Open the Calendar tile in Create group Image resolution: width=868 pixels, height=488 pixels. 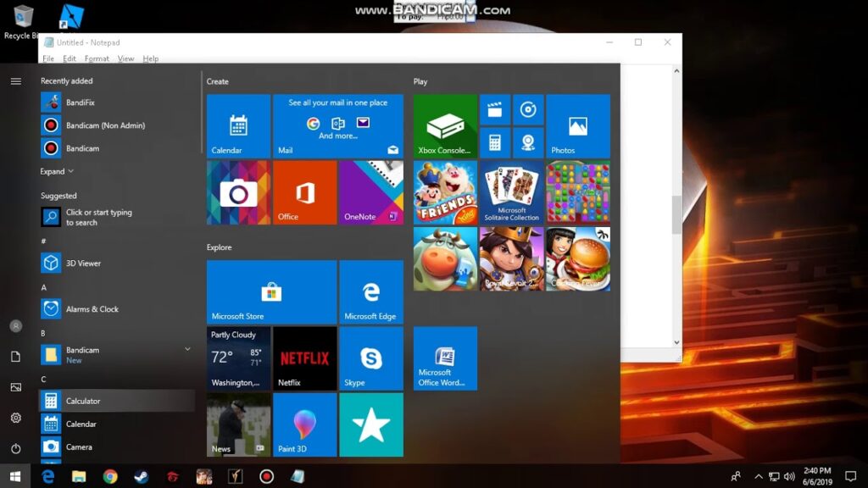(x=238, y=126)
